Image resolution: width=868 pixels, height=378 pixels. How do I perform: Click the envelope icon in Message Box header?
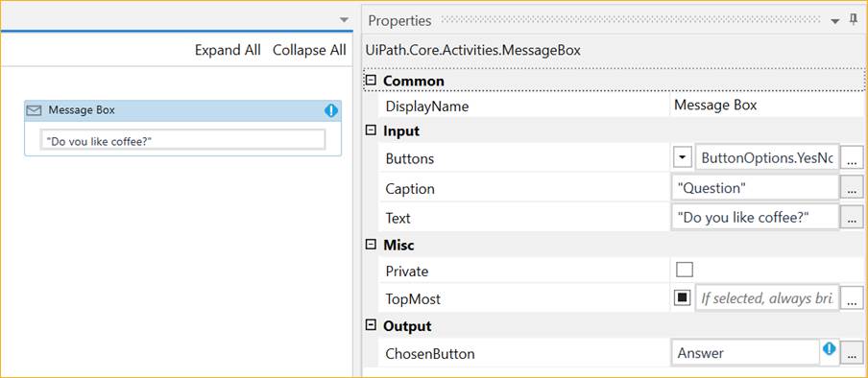[x=35, y=110]
